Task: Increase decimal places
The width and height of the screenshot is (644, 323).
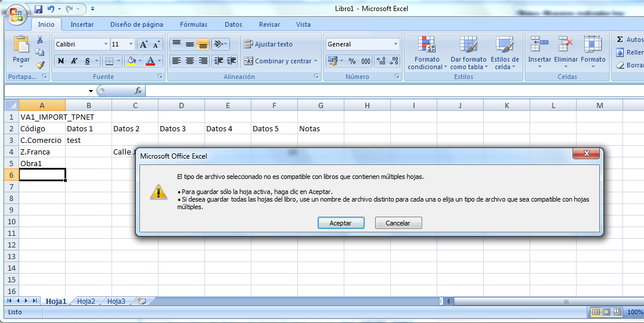Action: coord(381,61)
